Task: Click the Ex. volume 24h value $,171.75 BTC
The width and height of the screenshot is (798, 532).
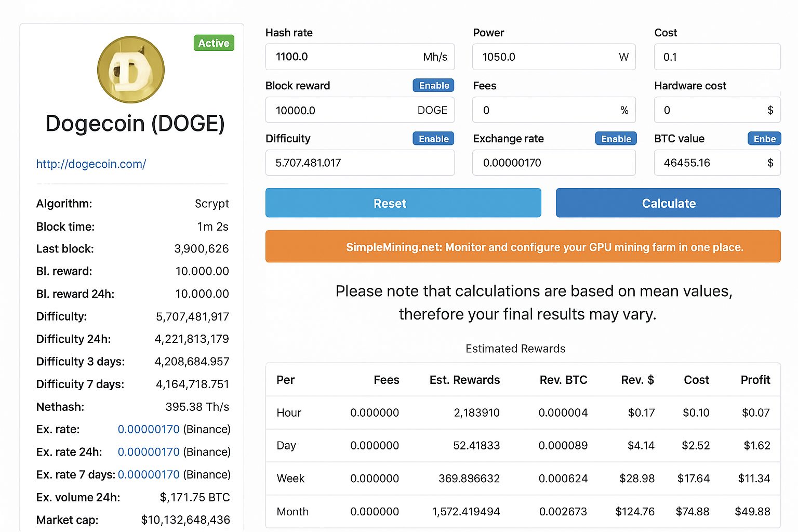Action: (195, 497)
